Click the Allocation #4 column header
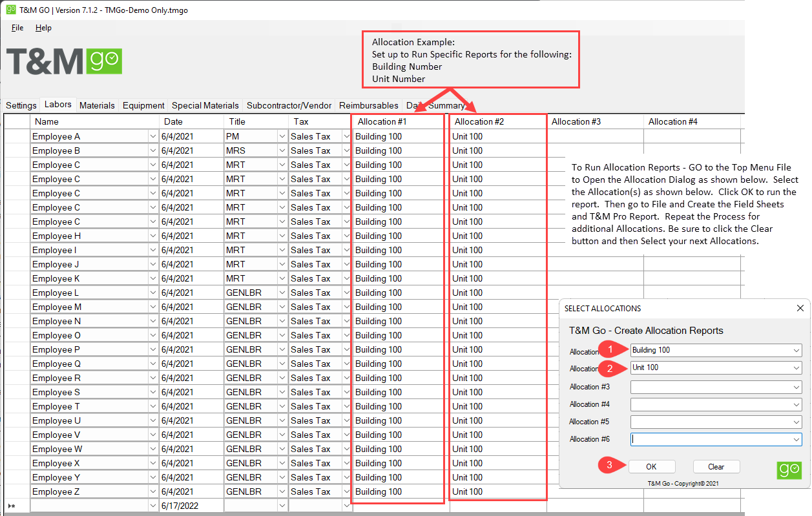The image size is (812, 516). [692, 121]
